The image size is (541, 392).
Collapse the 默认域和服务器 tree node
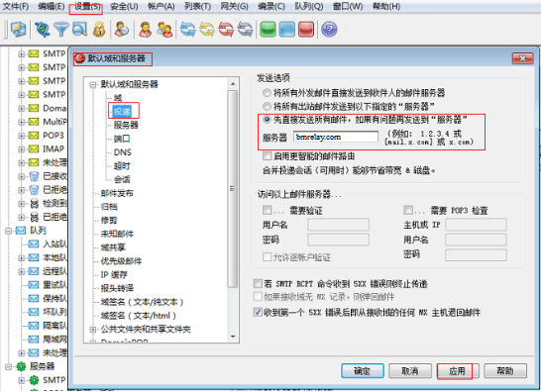tap(92, 84)
